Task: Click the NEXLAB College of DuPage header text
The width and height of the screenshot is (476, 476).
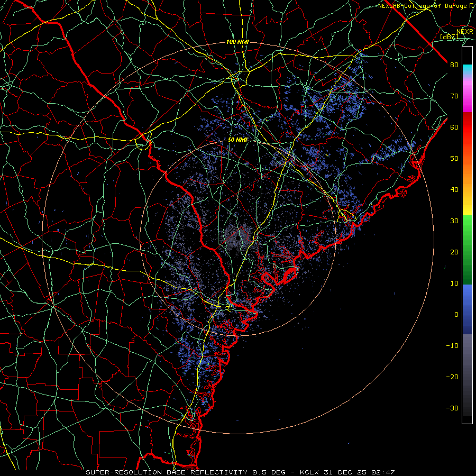Action: 426,6
